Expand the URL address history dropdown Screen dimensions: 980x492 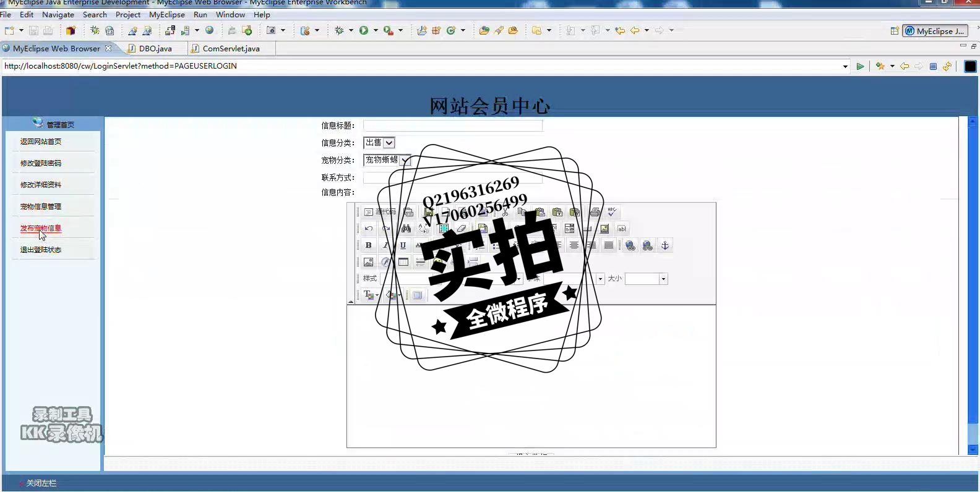845,66
